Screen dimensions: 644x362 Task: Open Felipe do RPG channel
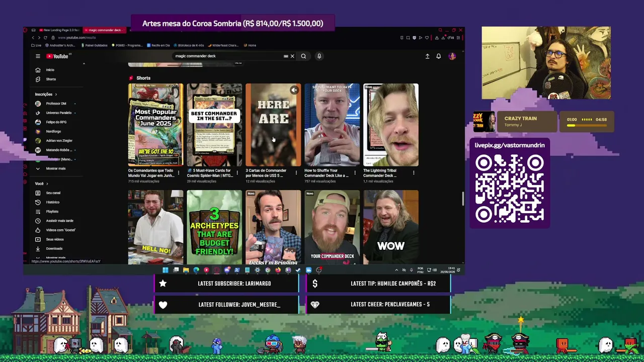click(x=56, y=122)
